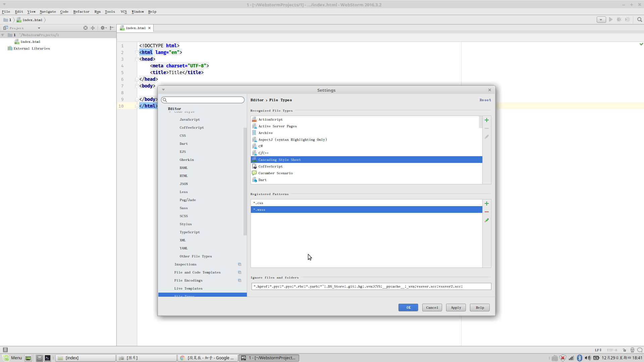This screenshot has height=362, width=644.
Task: Open the run configuration dropdown
Action: point(601,20)
